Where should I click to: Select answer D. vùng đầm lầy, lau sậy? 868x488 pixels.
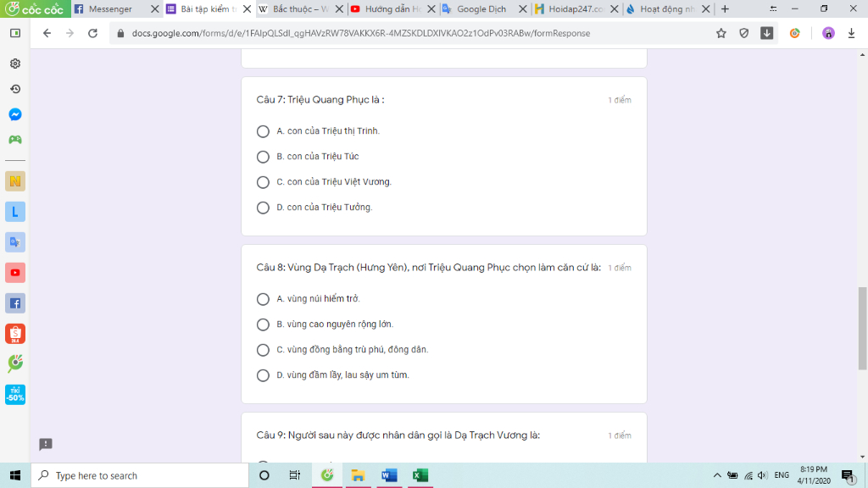click(x=263, y=375)
